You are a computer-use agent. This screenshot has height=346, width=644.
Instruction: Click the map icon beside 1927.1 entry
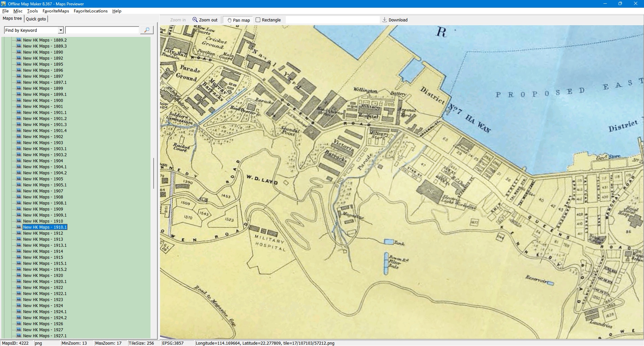coord(19,336)
